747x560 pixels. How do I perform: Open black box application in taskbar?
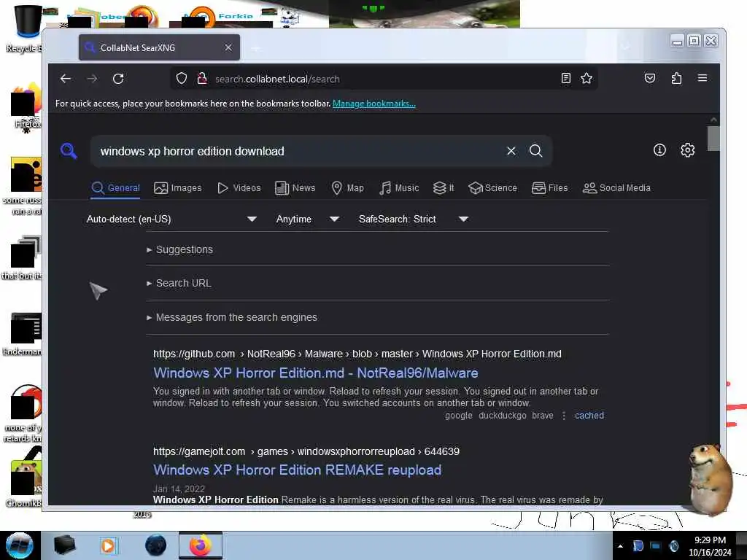point(64,545)
